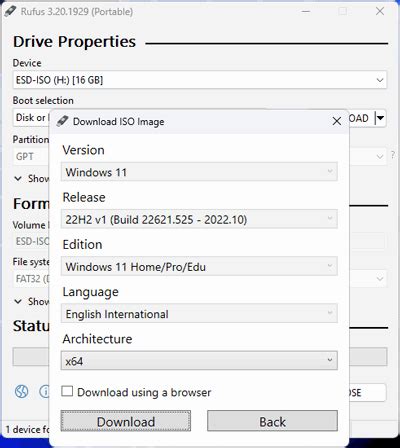Open the Partition scheme GPT dropdown in Rufus
Image resolution: width=400 pixels, height=448 pixels.
(31, 156)
